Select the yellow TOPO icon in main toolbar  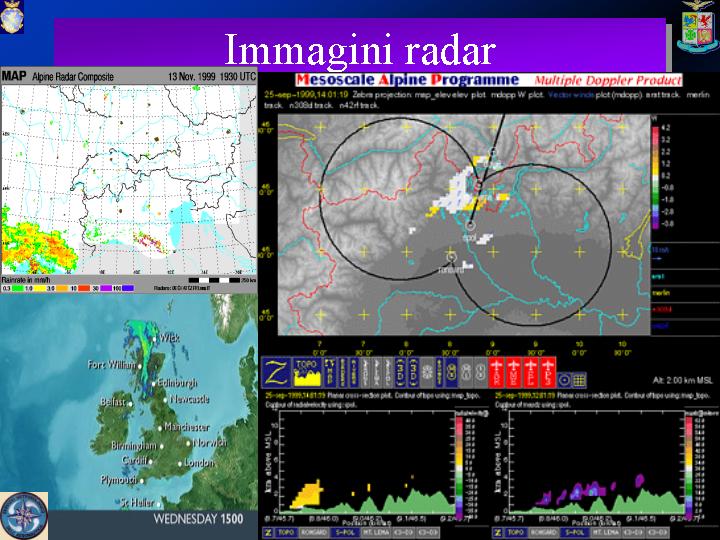(304, 371)
